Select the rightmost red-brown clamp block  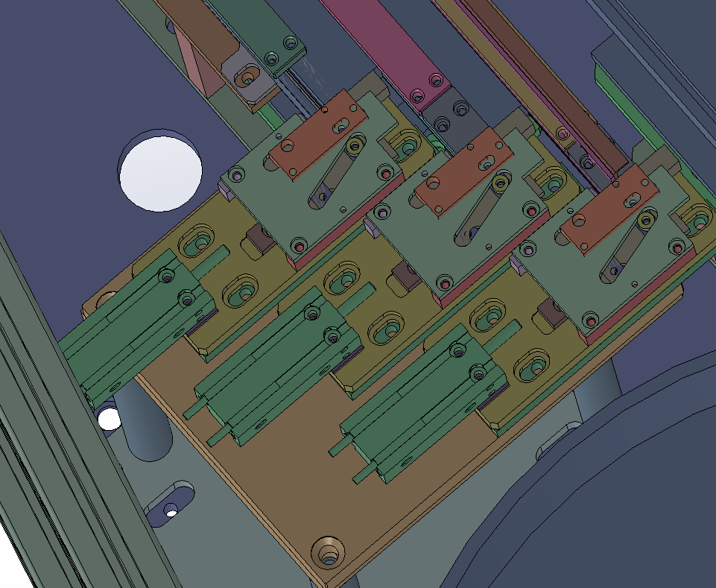(x=609, y=209)
